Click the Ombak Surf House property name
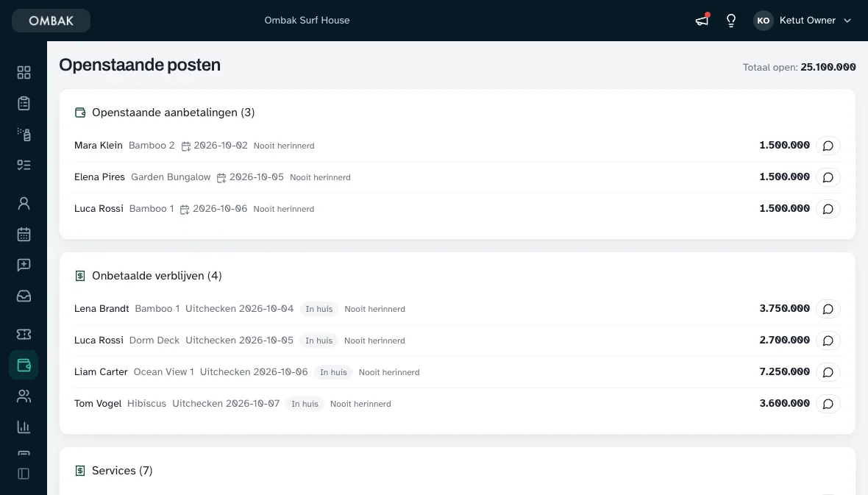The image size is (868, 495). (307, 21)
